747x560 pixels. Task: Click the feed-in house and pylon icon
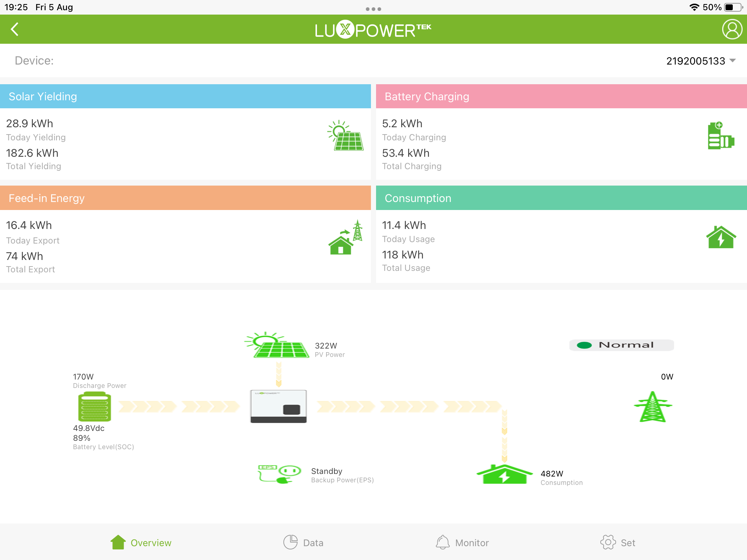click(x=345, y=237)
